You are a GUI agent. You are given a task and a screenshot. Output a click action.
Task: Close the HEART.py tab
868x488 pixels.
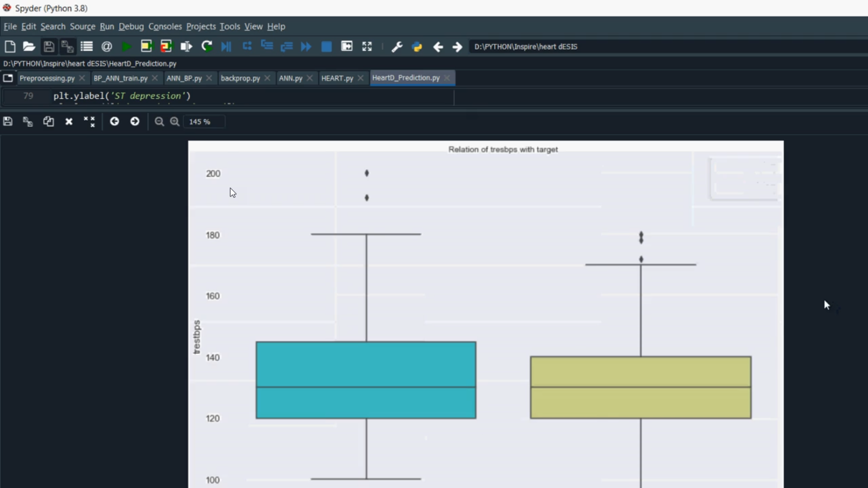point(361,78)
